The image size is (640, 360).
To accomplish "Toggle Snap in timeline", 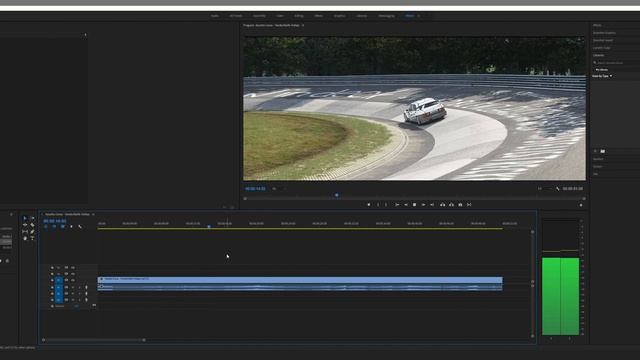I will [x=54, y=227].
